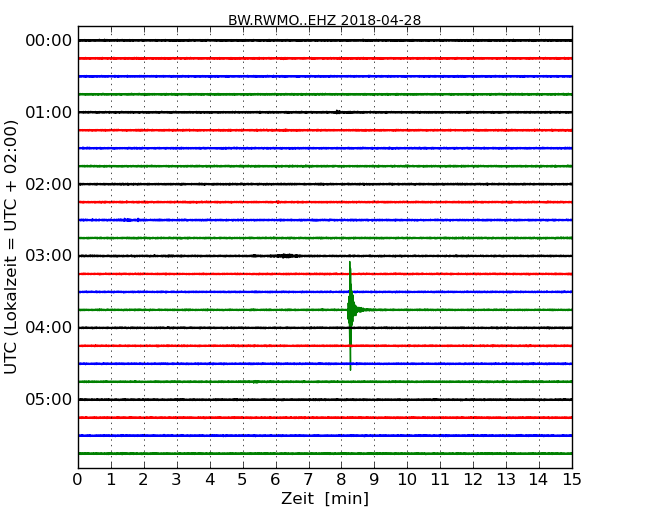Click the x-axis tick label 1
Screen dimensions: 650x520
(111, 480)
